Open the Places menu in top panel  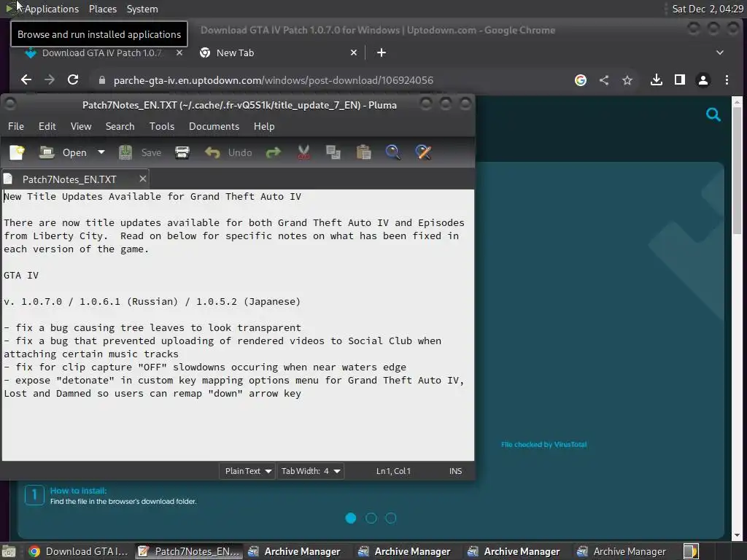pos(103,9)
